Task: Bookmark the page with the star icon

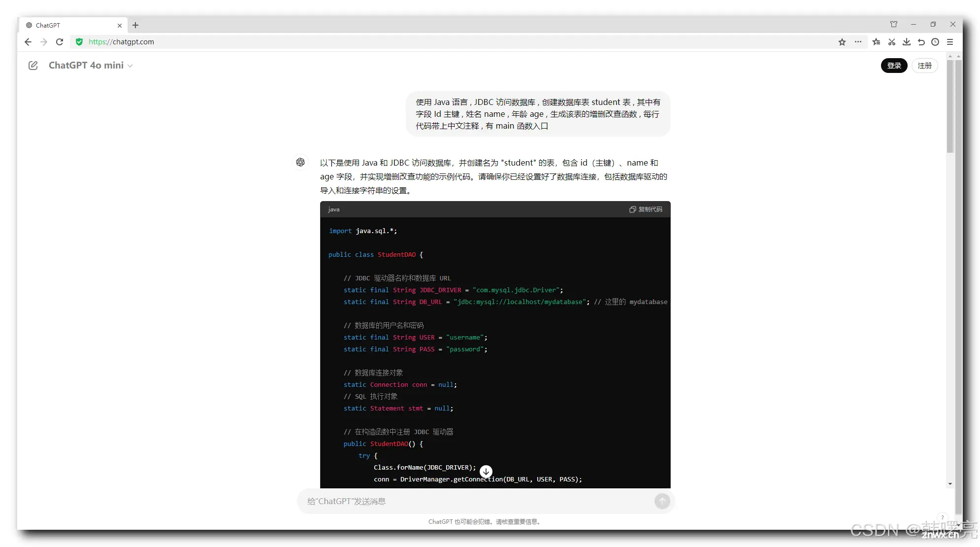Action: click(x=842, y=42)
